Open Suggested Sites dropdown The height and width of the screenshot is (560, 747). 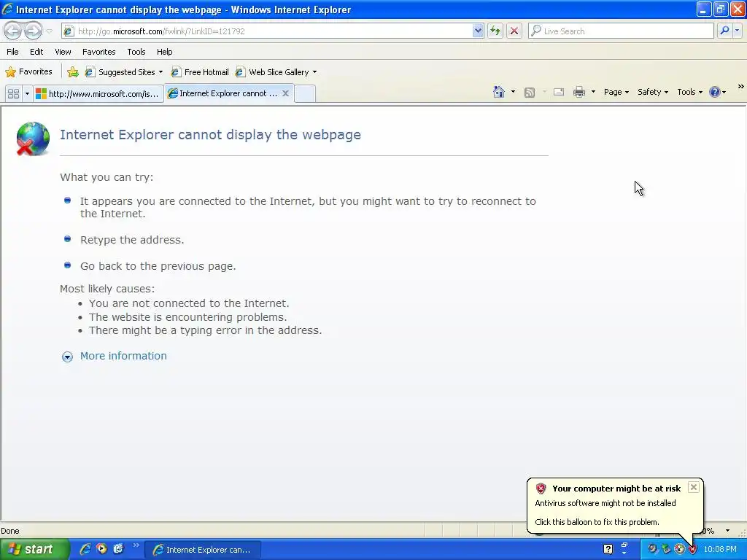pos(124,72)
